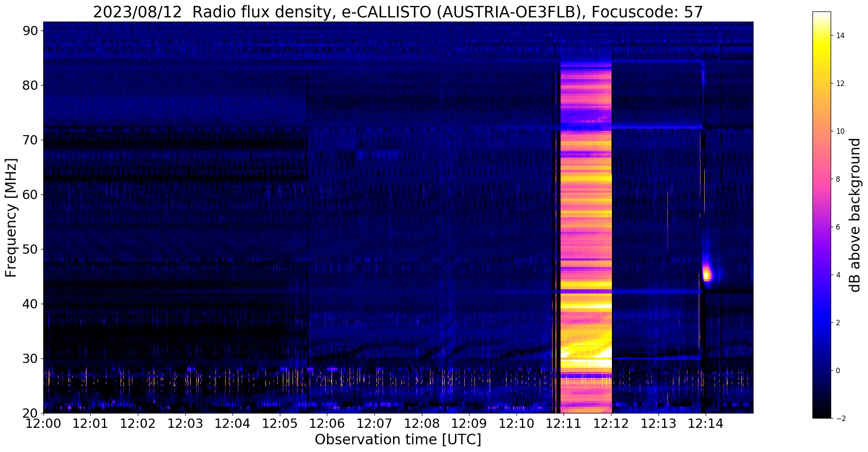This screenshot has width=868, height=452.
Task: Click the 12:06 time tick label
Action: (x=327, y=423)
